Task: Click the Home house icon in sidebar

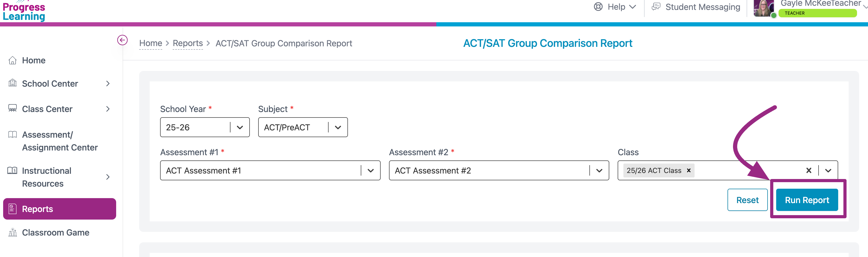Action: tap(13, 60)
